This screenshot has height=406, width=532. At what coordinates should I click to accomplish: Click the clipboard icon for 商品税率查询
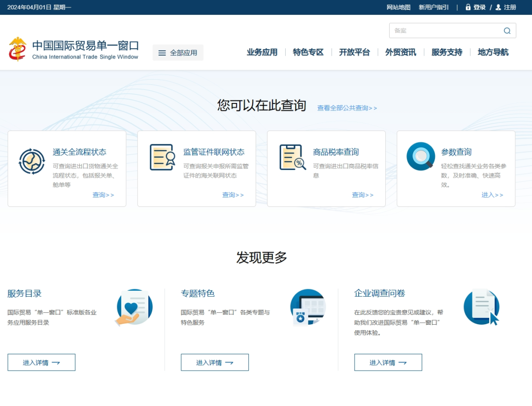(x=292, y=157)
